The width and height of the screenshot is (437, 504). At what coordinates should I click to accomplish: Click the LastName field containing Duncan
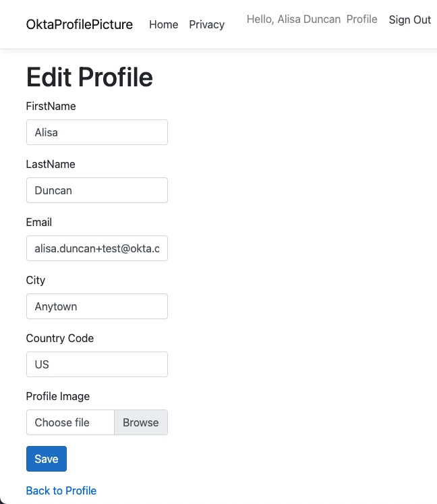pyautogui.click(x=96, y=190)
